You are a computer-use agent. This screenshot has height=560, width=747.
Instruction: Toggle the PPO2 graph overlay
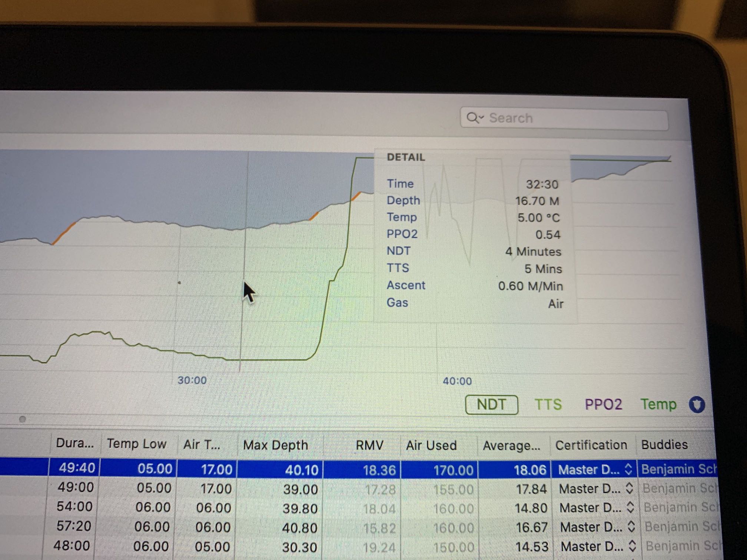pos(603,404)
